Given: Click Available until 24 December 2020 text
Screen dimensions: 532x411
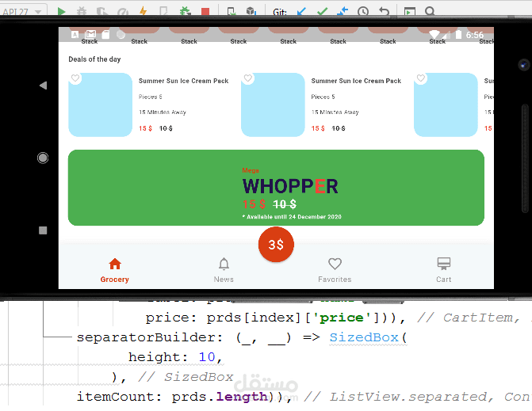Looking at the screenshot, I should pyautogui.click(x=292, y=217).
